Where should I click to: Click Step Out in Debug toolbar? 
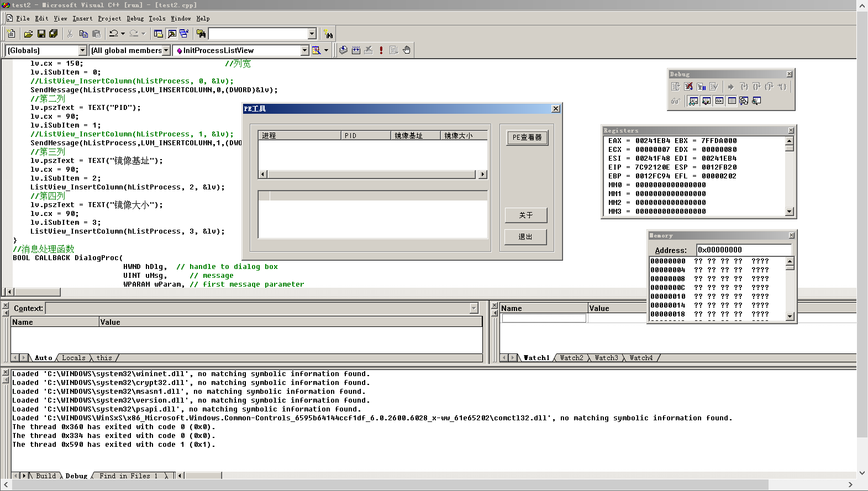click(769, 87)
